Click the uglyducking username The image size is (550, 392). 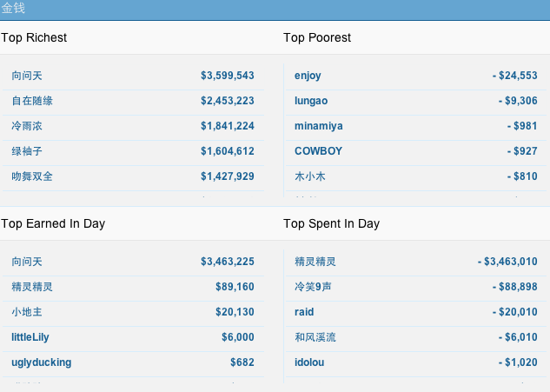pyautogui.click(x=42, y=362)
